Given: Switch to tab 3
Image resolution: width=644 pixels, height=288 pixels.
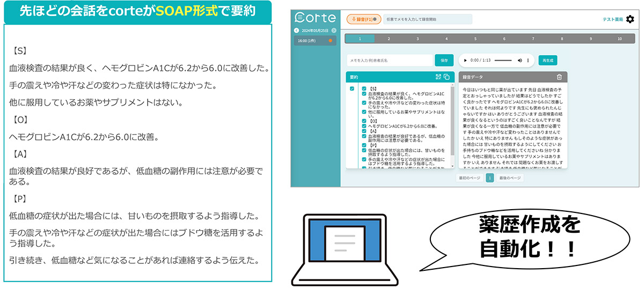Looking at the screenshot, I should [x=418, y=39].
